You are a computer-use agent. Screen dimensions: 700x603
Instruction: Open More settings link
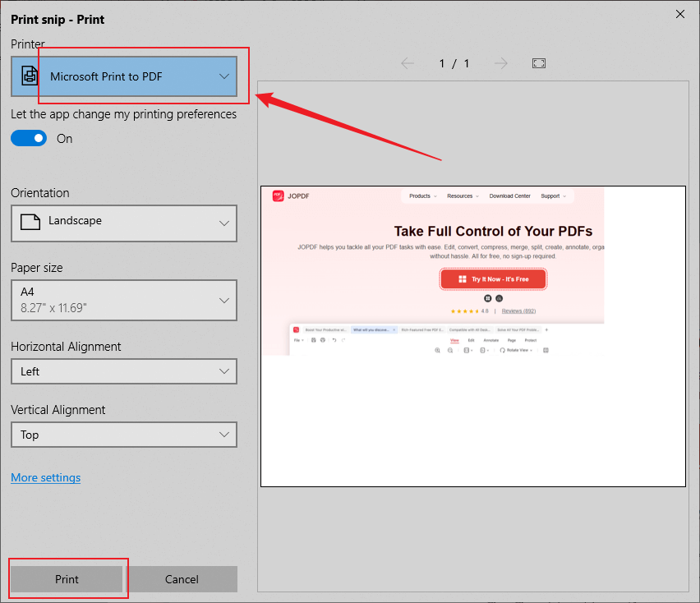(45, 477)
